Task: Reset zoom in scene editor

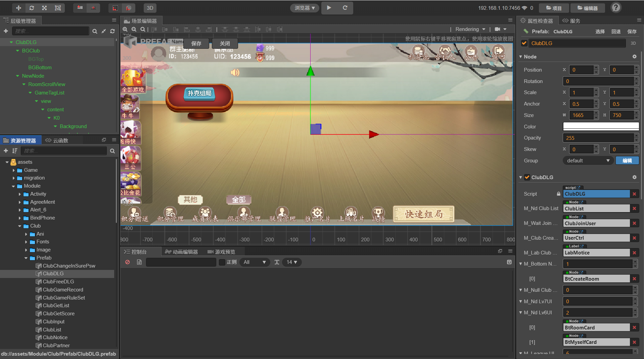Action: pyautogui.click(x=143, y=30)
